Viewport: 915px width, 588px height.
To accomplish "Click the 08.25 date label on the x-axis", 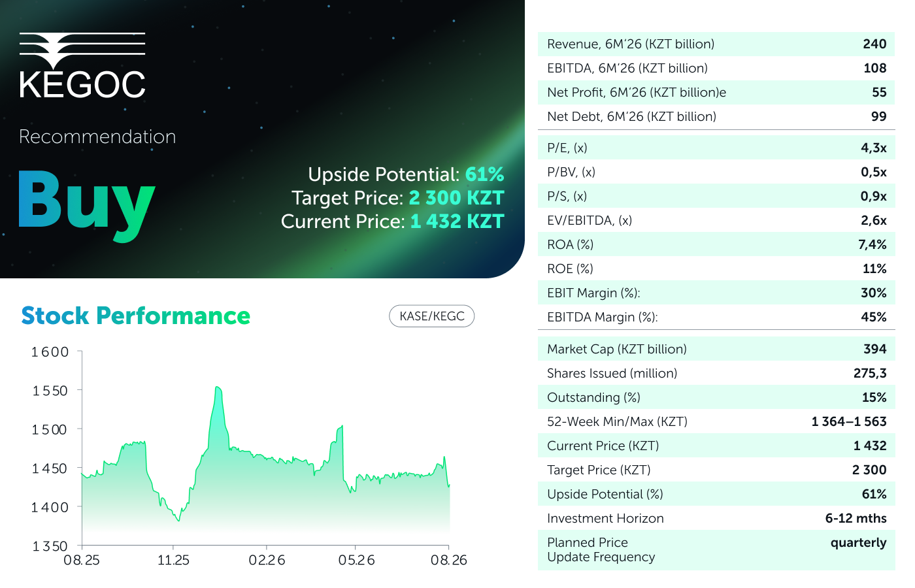I will pyautogui.click(x=82, y=560).
